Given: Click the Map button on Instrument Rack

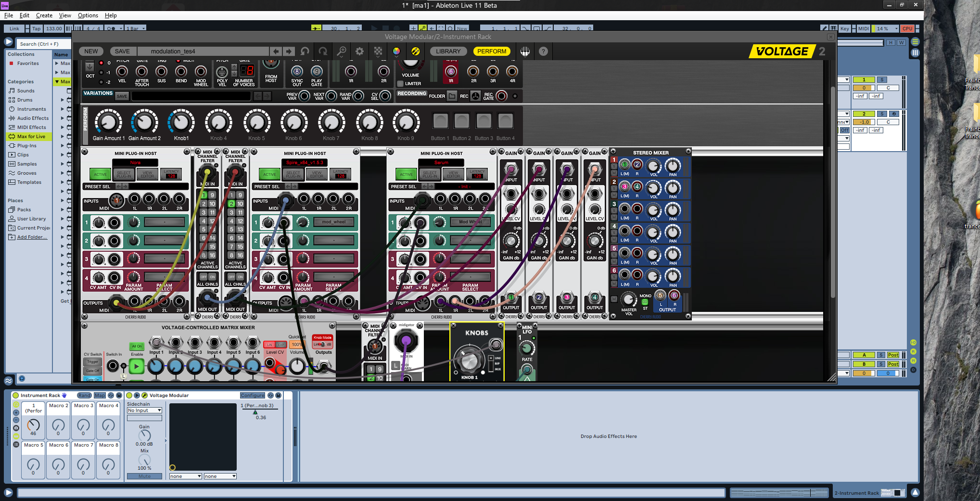Looking at the screenshot, I should 100,395.
